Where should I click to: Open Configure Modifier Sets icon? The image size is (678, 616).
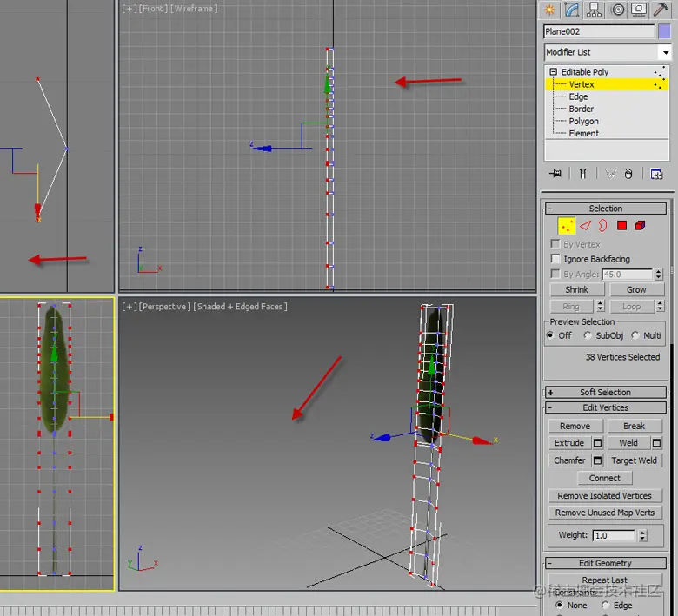click(x=656, y=174)
